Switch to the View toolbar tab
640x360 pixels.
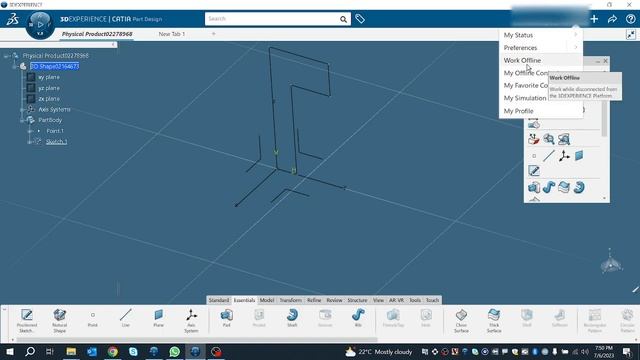click(378, 300)
